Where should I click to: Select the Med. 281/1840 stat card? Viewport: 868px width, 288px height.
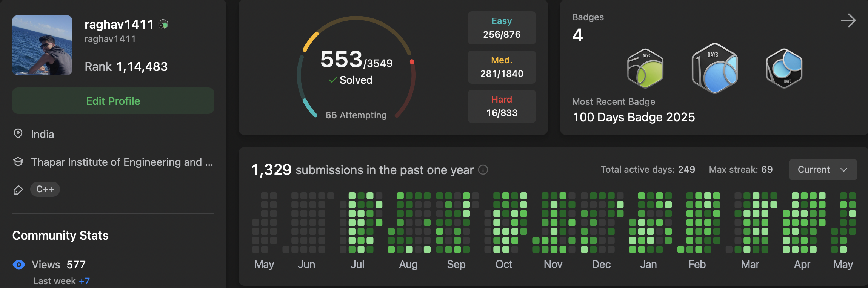(502, 67)
